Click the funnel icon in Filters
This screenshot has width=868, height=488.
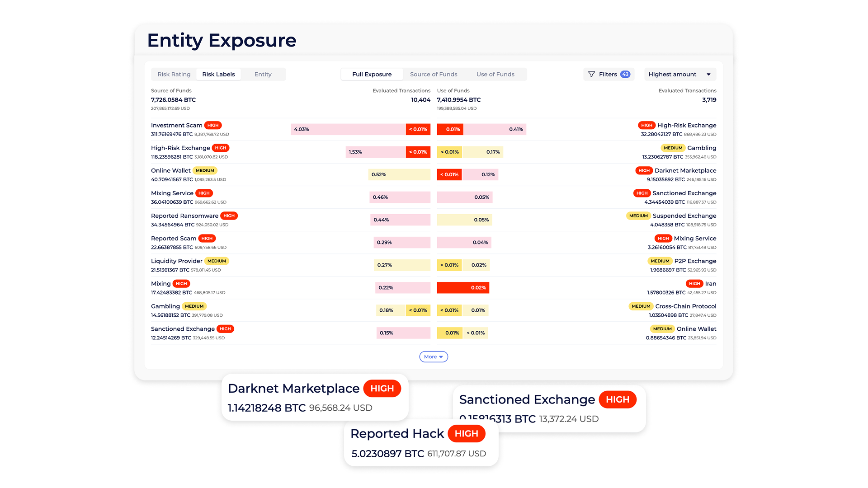[x=591, y=74]
